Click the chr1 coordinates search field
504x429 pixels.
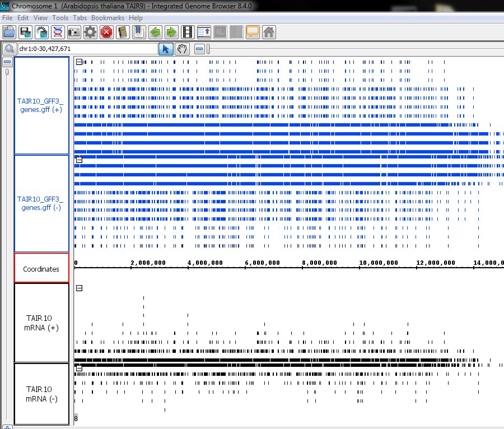pyautogui.click(x=87, y=49)
